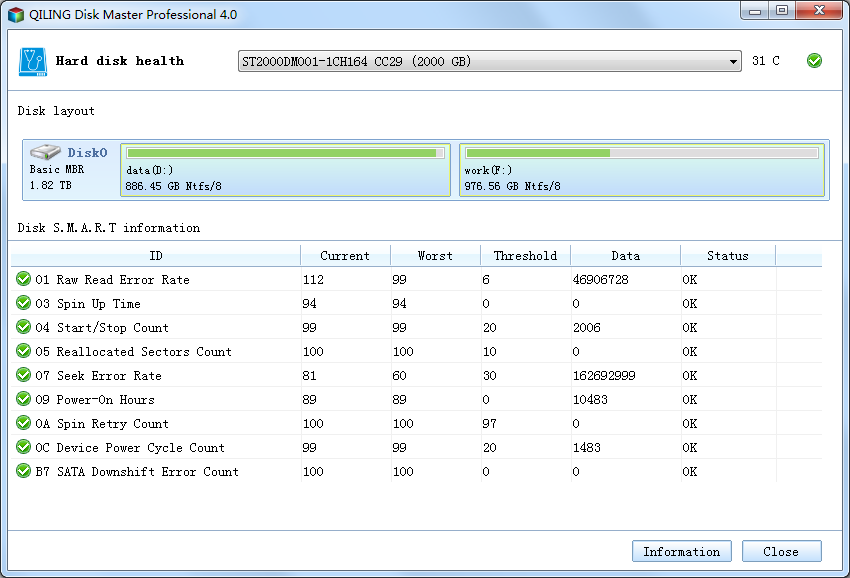
Task: Click the Threshold column header
Action: 525,255
